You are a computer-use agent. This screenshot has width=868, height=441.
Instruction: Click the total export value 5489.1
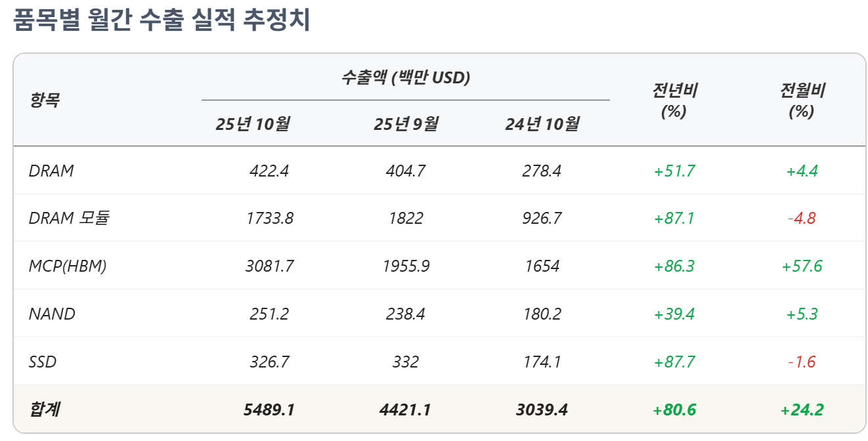coord(269,409)
